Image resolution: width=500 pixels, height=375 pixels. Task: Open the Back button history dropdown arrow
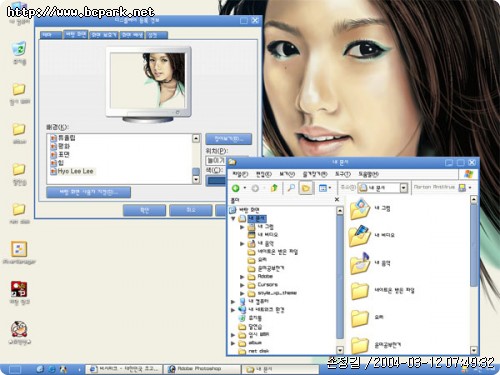point(245,188)
